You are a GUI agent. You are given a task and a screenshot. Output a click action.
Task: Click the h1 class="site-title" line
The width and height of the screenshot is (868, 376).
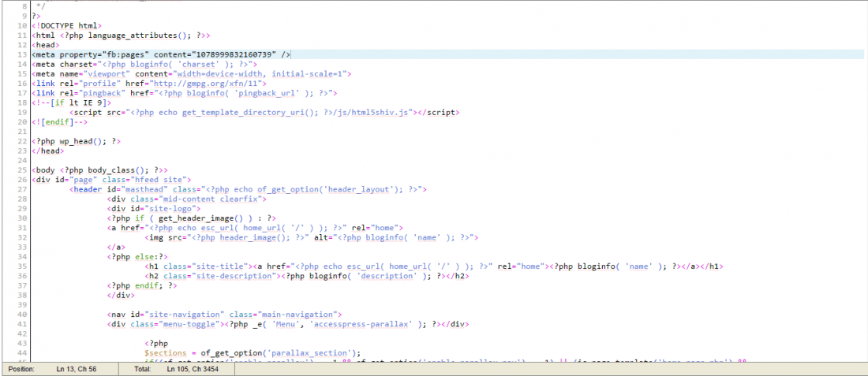coord(433,266)
